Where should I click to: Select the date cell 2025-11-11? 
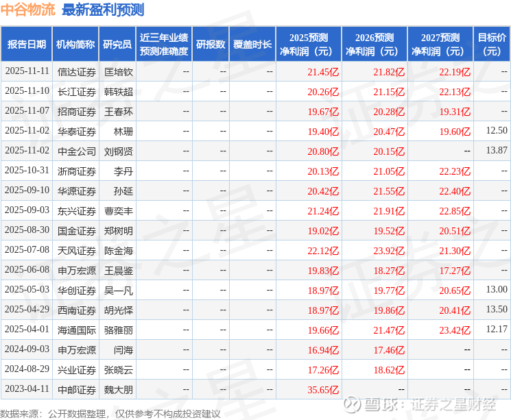pyautogui.click(x=27, y=71)
